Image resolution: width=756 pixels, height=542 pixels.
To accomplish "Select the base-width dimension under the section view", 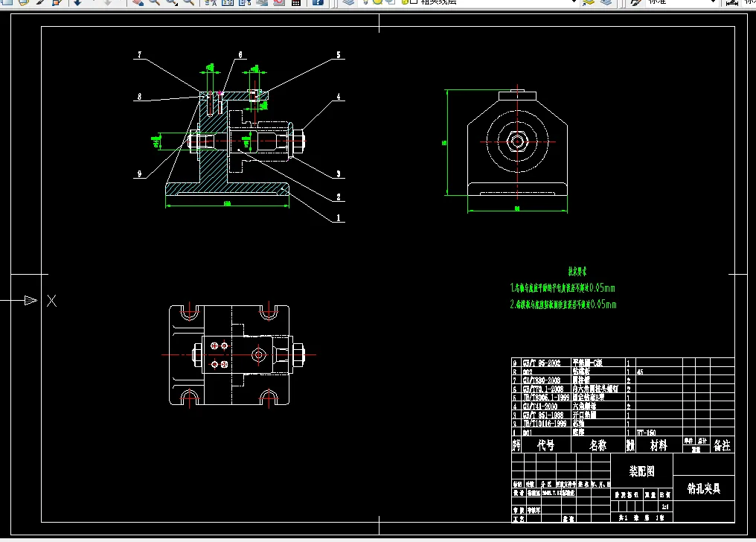I will point(227,203).
